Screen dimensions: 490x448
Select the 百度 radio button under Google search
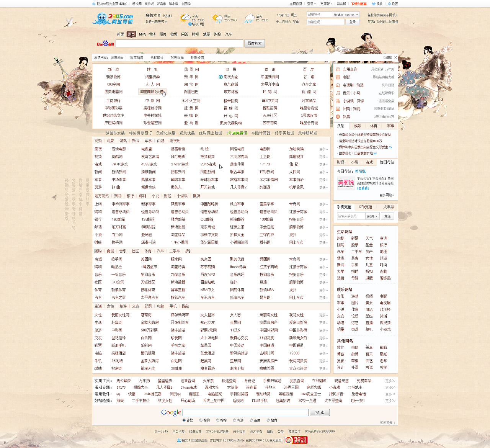click(x=251, y=420)
